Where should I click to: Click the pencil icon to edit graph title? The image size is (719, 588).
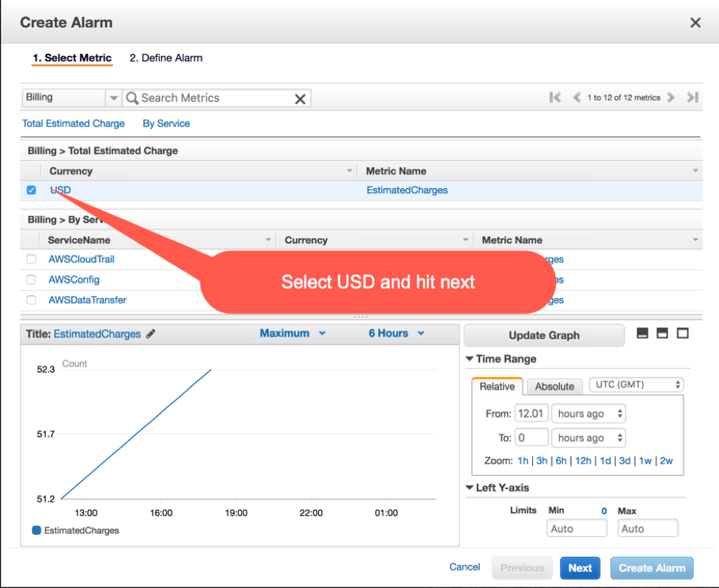(151, 333)
